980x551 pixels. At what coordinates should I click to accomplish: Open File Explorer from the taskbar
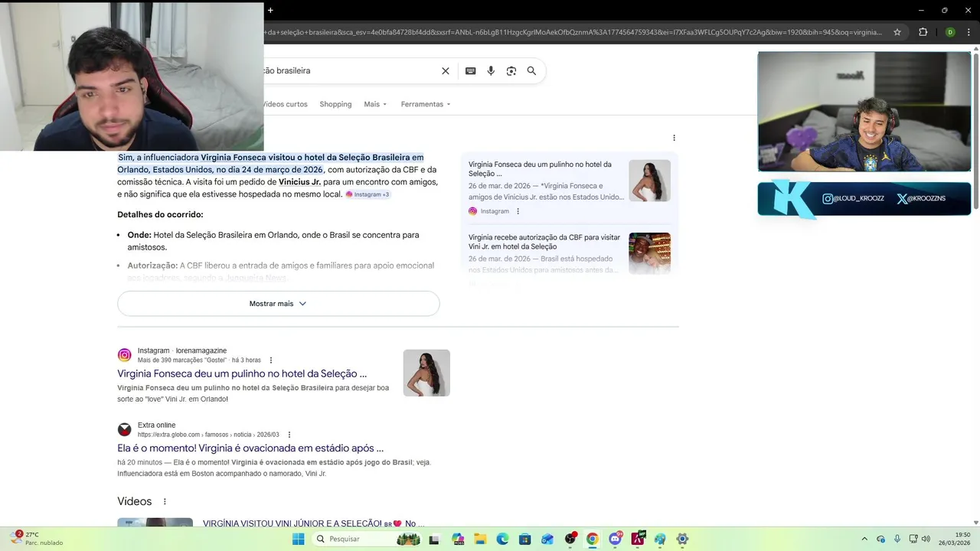[x=480, y=539]
